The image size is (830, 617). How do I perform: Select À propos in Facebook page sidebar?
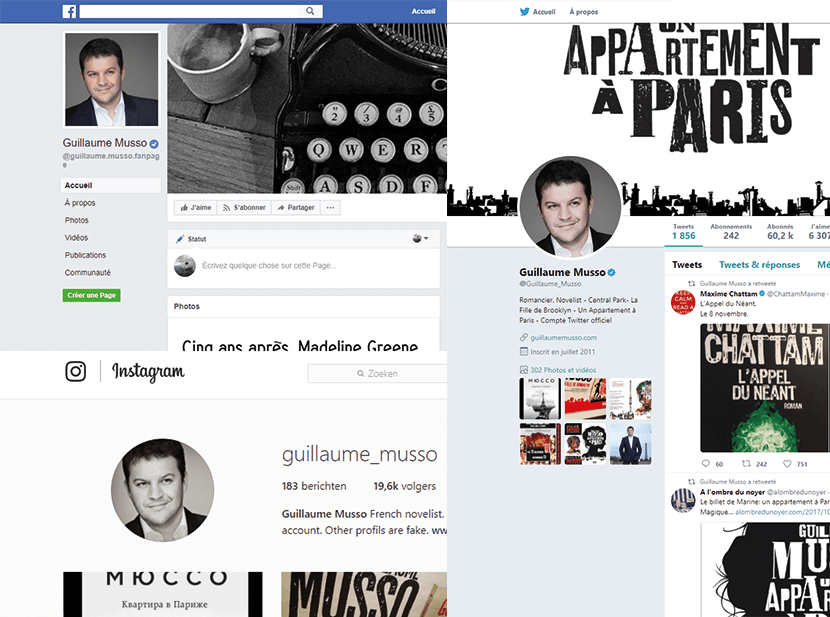click(x=80, y=203)
